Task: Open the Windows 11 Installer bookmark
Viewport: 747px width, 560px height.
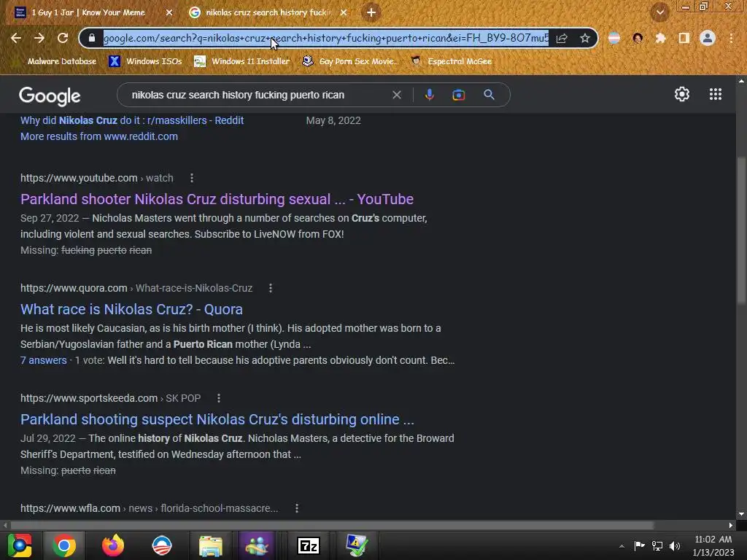Action: [242, 61]
